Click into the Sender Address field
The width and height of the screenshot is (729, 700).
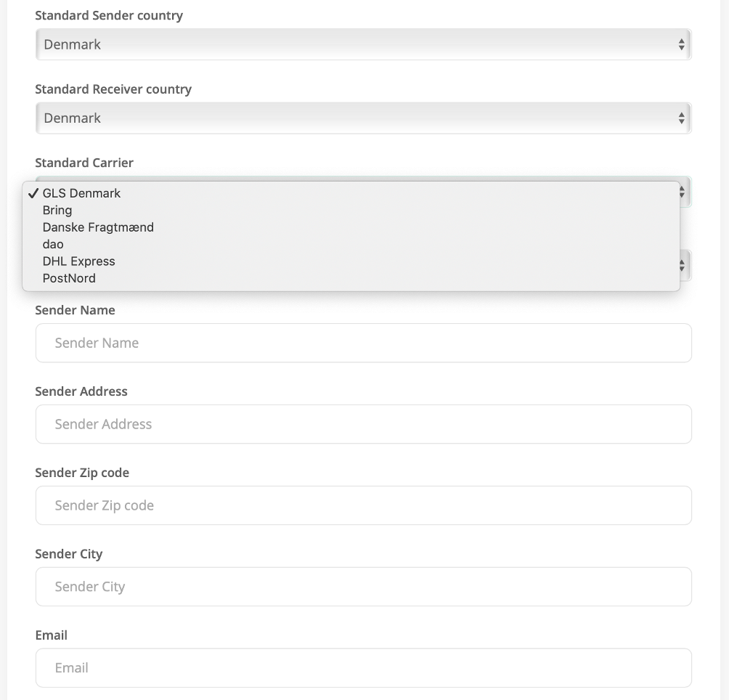(363, 424)
